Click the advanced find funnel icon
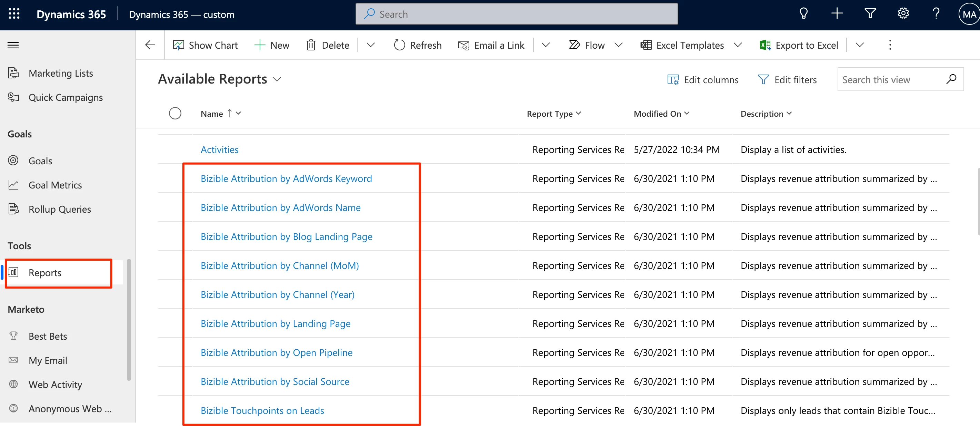The width and height of the screenshot is (980, 426). [870, 14]
